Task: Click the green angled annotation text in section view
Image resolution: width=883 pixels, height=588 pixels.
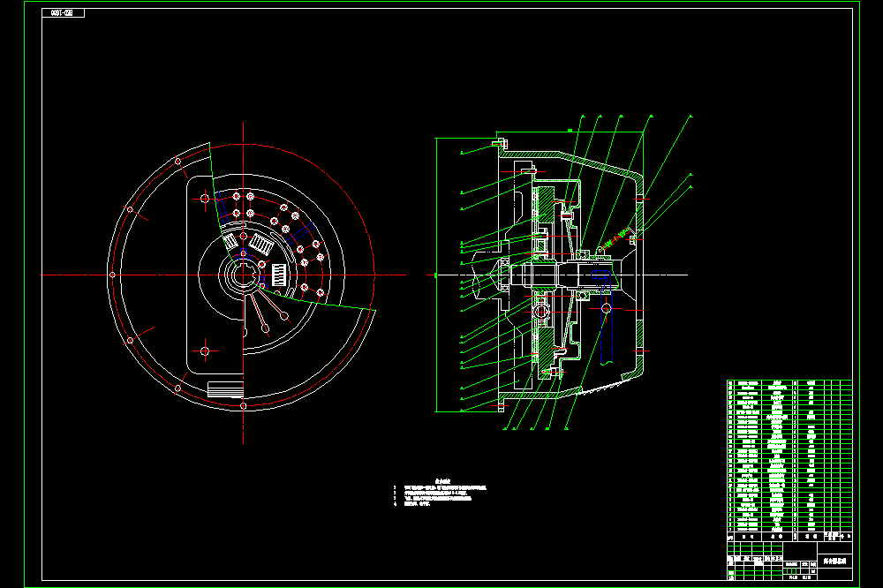Action: [614, 239]
